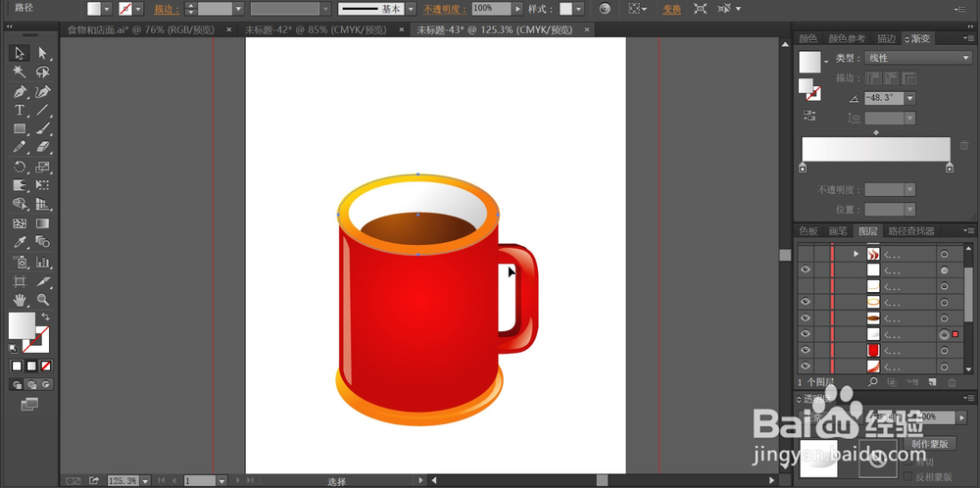This screenshot has height=488, width=980.
Task: Expand the steam sublayer triangle in Layers
Action: (x=857, y=254)
